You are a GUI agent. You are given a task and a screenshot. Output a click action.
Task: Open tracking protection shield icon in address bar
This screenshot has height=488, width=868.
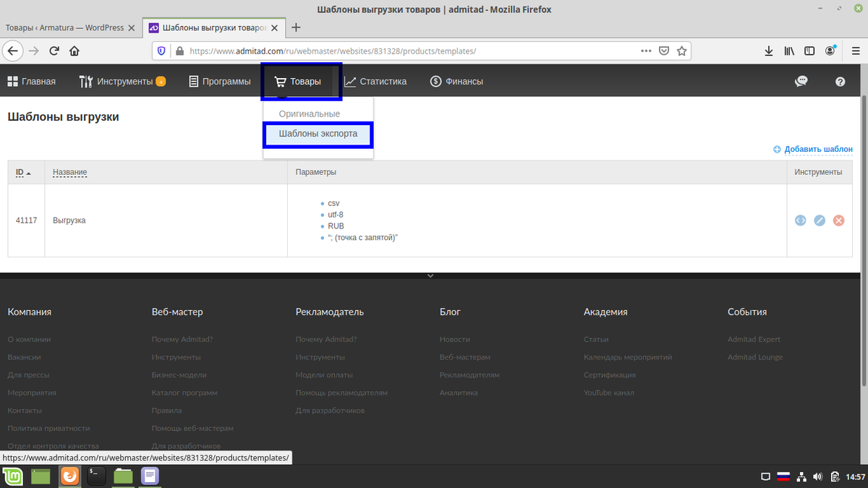tap(161, 51)
